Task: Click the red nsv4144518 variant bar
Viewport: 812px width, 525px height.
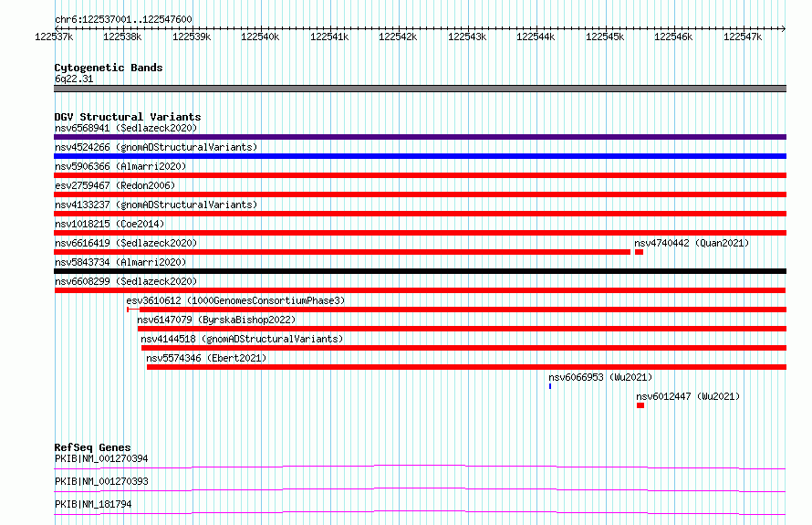Action: pyautogui.click(x=464, y=348)
